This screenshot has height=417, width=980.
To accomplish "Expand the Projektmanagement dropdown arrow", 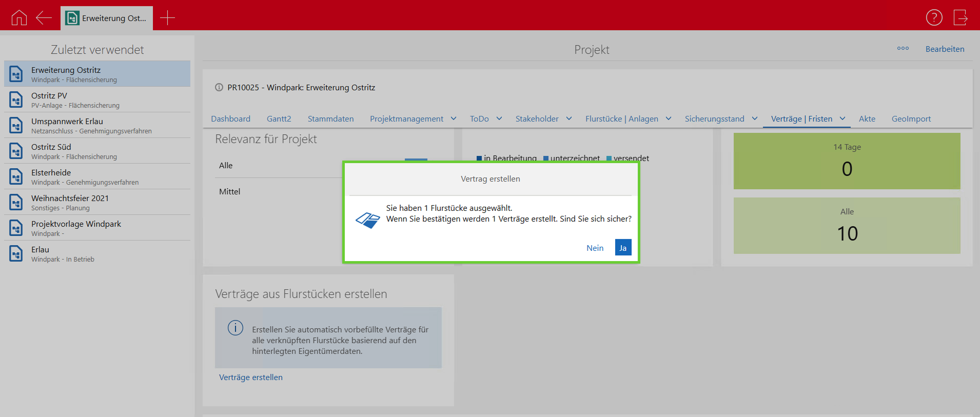I will click(x=454, y=118).
